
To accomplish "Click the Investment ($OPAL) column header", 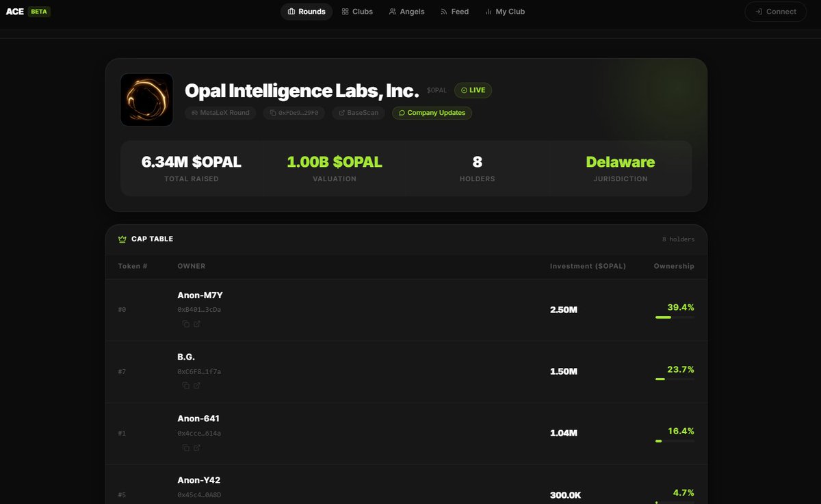I will pos(588,266).
